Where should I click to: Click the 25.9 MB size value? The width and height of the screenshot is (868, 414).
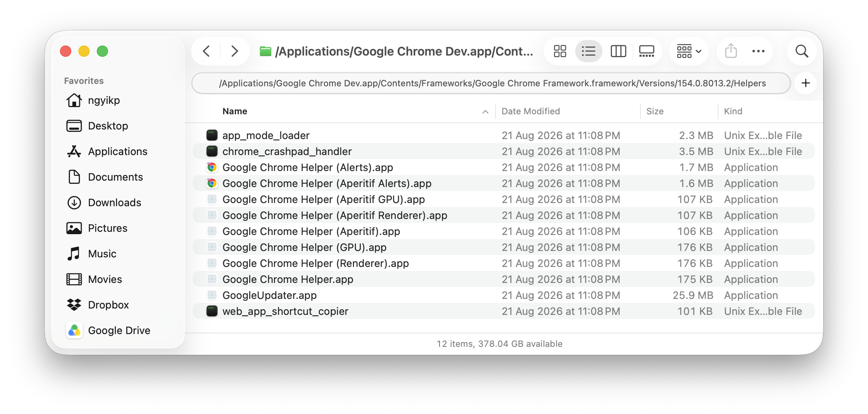coord(693,295)
